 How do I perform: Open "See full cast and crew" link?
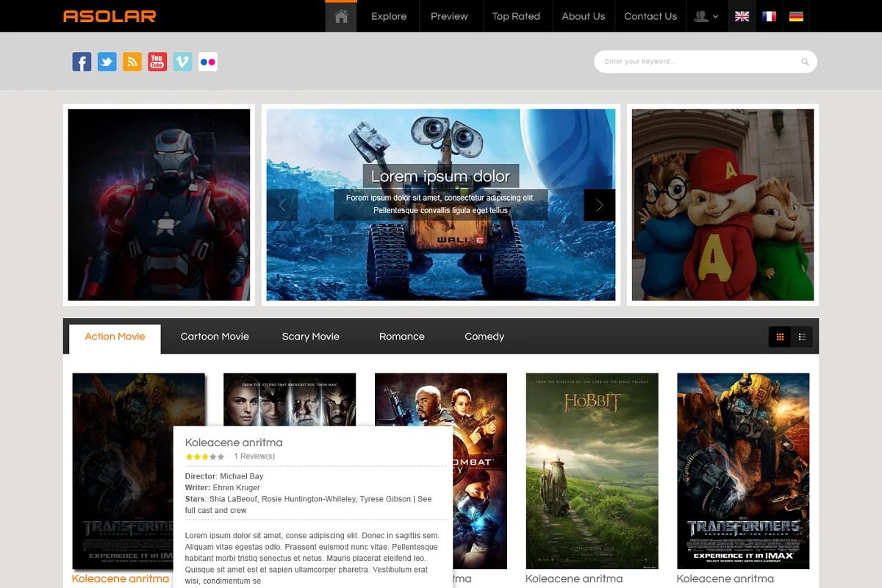[308, 504]
